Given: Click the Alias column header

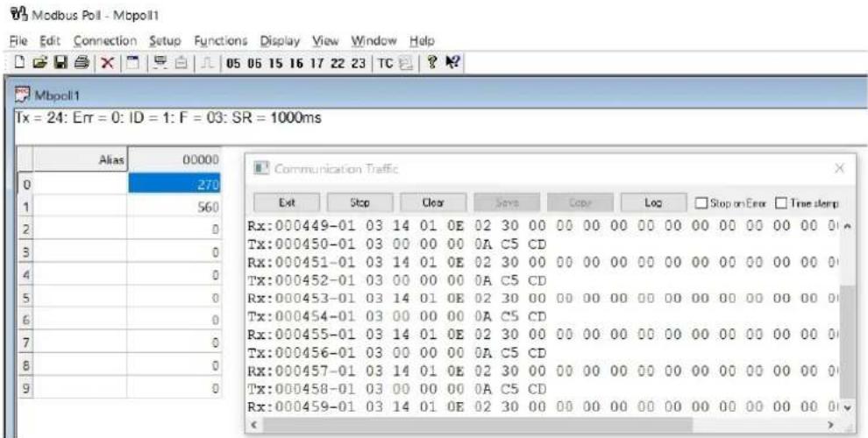Looking at the screenshot, I should pos(81,159).
